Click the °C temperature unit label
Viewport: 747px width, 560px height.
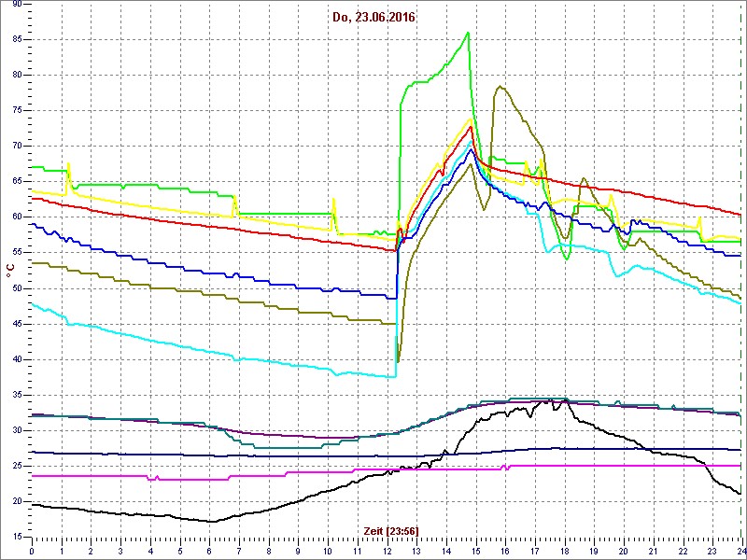(10, 271)
